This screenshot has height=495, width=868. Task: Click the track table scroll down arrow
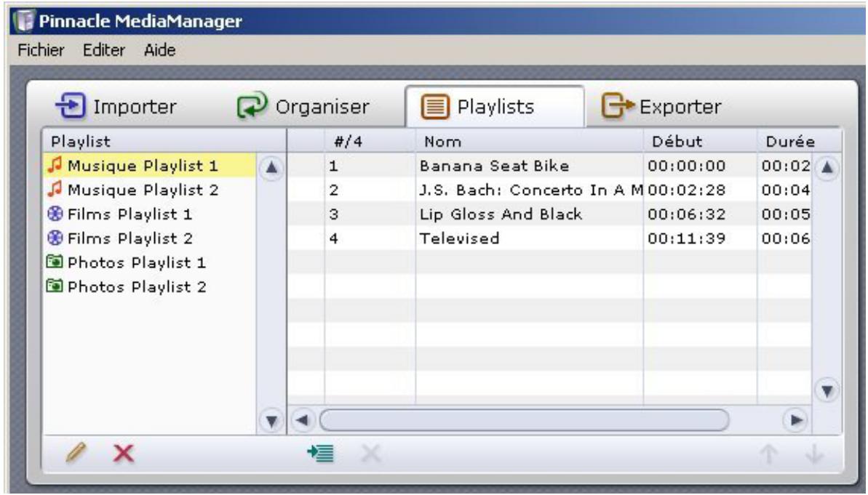pyautogui.click(x=827, y=391)
